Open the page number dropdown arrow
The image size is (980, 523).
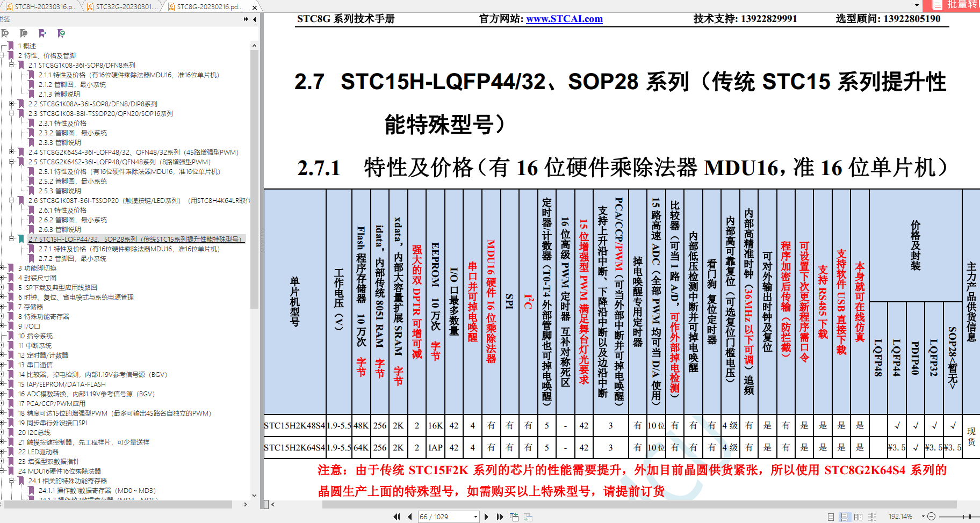(475, 517)
